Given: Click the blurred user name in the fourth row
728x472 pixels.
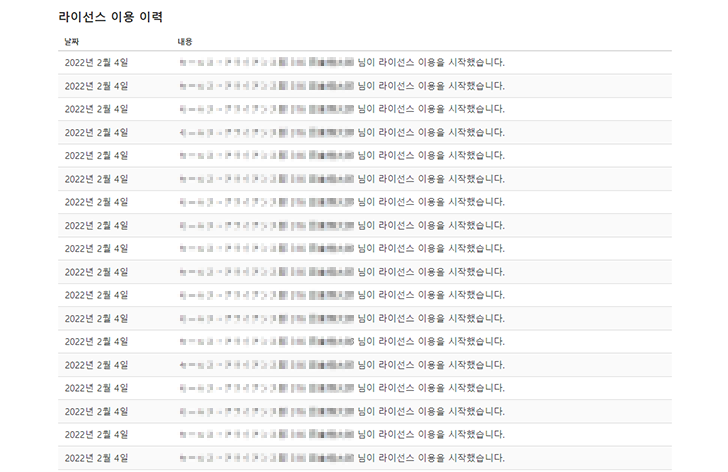Looking at the screenshot, I should (x=266, y=132).
